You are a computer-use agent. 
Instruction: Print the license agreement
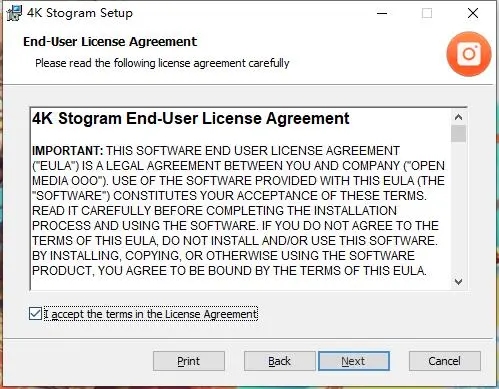coord(189,361)
